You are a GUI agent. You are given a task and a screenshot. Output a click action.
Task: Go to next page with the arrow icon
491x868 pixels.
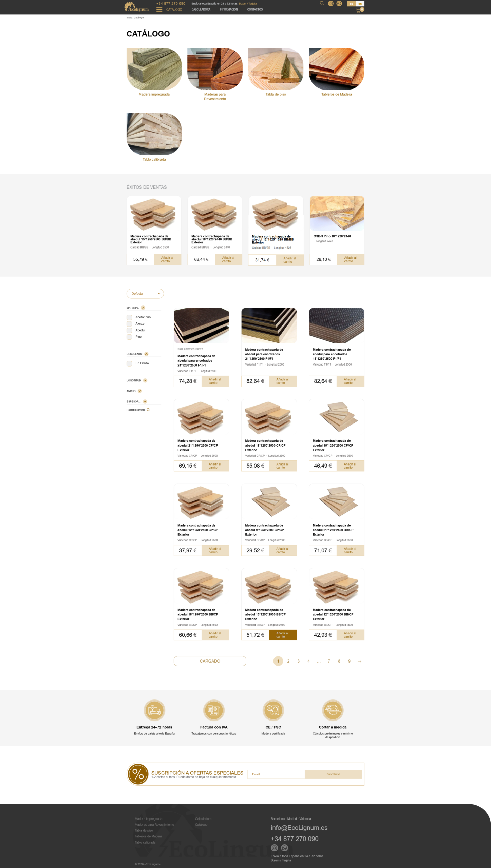pos(359,661)
